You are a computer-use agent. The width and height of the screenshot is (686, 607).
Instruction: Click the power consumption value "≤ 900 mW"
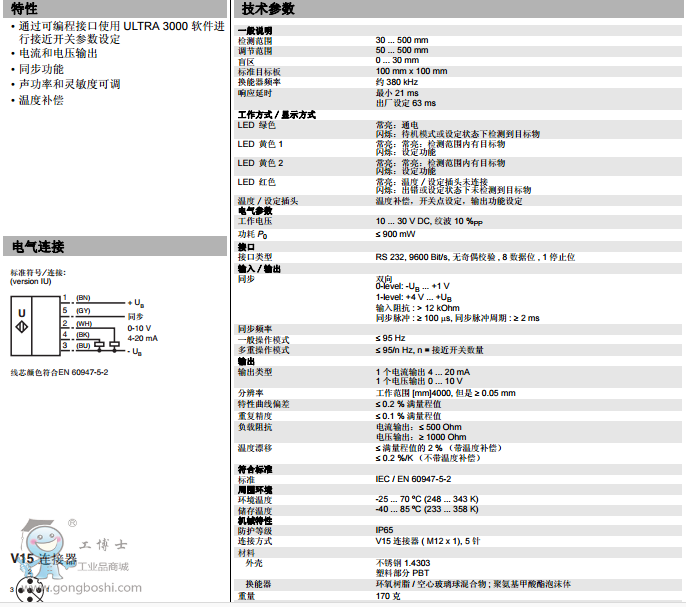[x=395, y=234]
